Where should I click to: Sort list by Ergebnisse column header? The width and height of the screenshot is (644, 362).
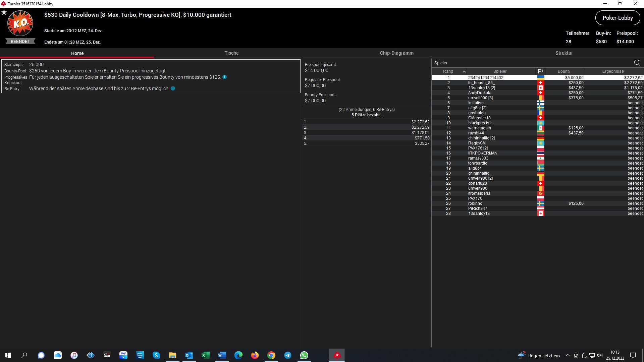612,71
